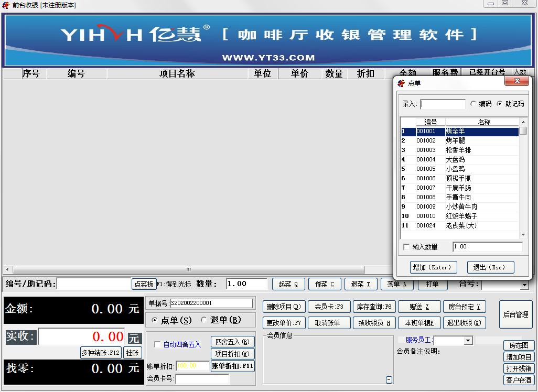Click the 客户存酒 button
Screen dimensions: 538x392
point(519,379)
